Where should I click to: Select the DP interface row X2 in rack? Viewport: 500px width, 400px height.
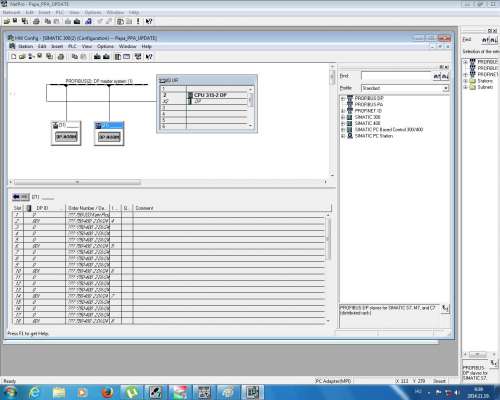point(204,101)
